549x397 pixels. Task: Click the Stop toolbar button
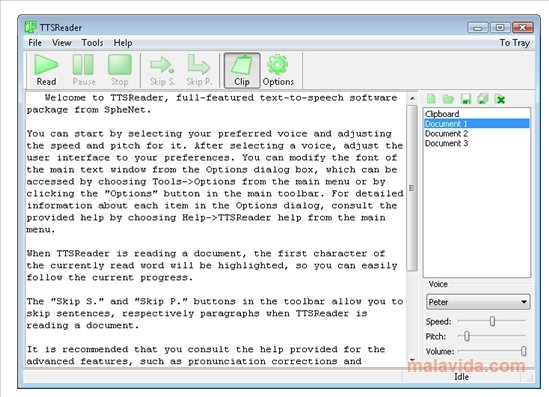pyautogui.click(x=119, y=70)
